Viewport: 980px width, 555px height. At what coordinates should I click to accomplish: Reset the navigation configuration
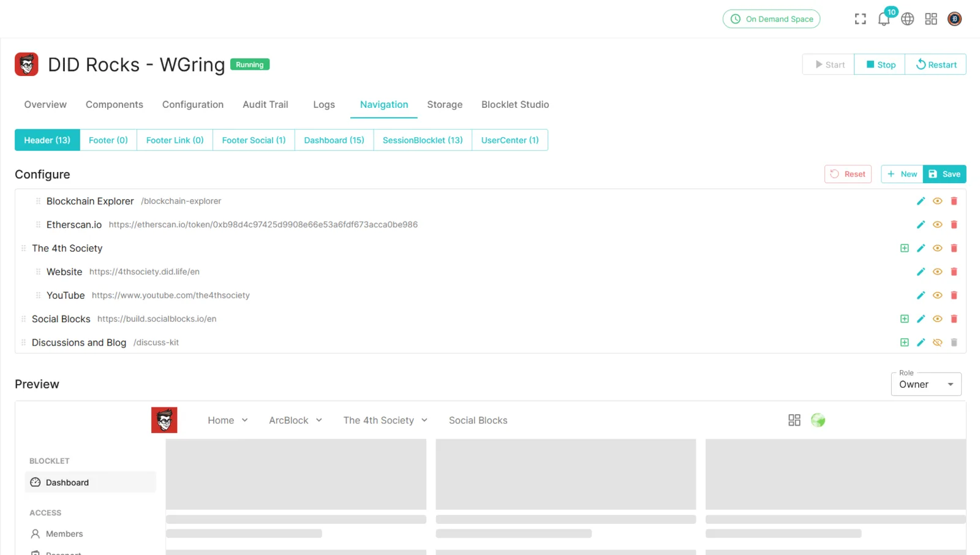[848, 174]
